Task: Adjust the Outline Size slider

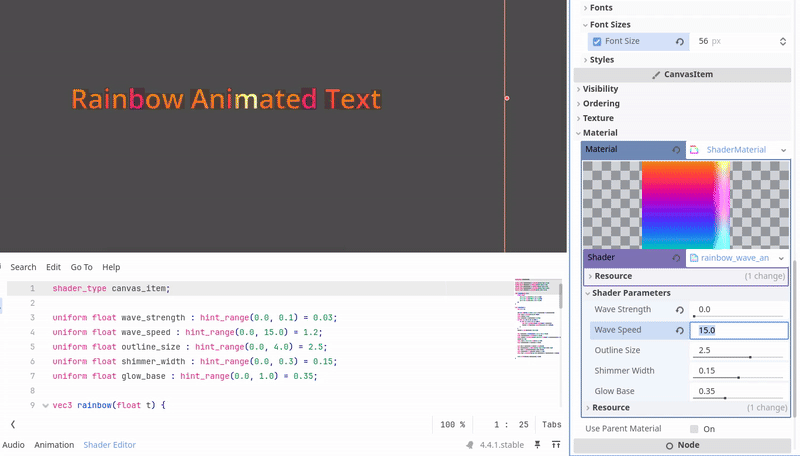Action: (738, 357)
